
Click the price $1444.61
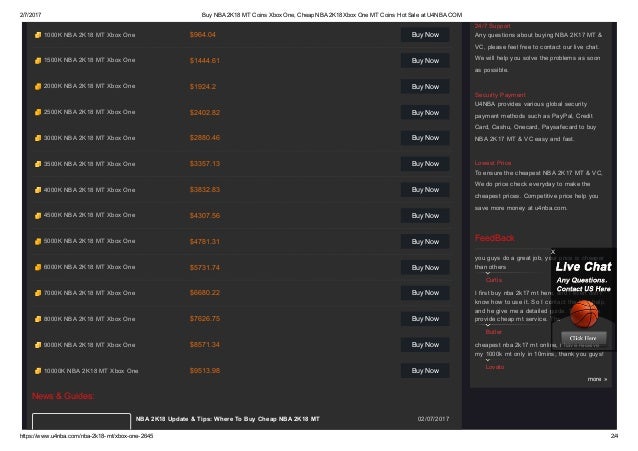pyautogui.click(x=205, y=61)
